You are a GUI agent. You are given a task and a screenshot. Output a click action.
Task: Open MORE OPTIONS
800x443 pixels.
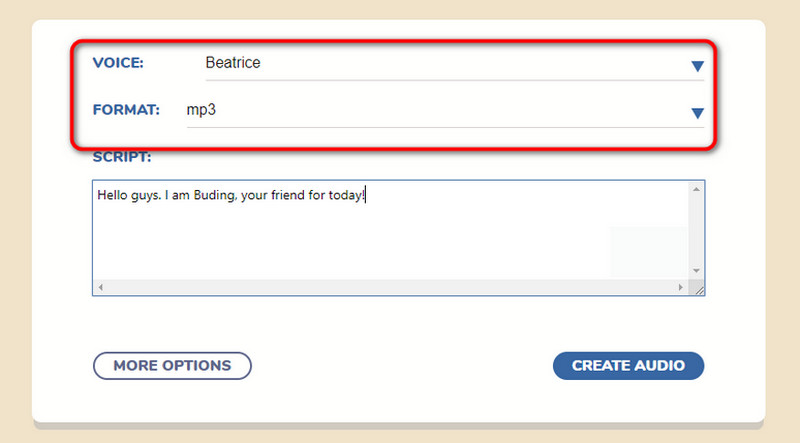coord(172,366)
